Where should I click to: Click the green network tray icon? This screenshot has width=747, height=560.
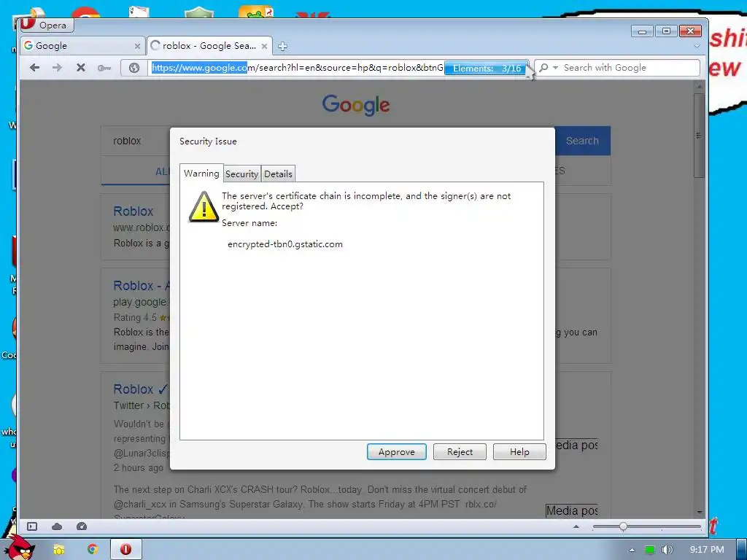[x=649, y=550]
